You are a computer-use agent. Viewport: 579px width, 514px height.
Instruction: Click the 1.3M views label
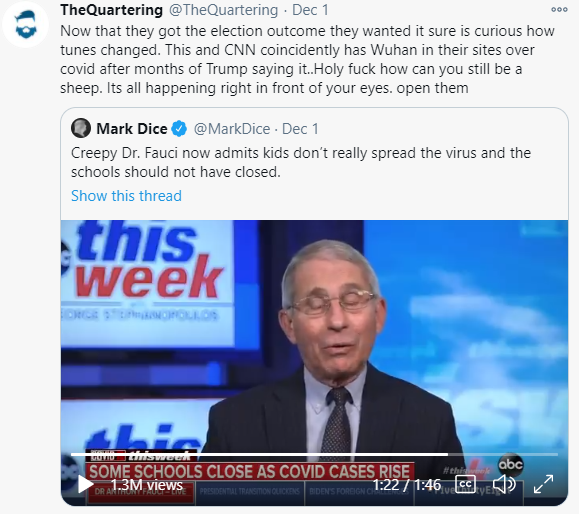147,484
